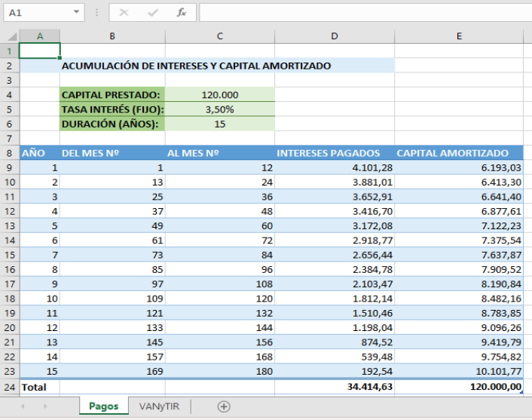Viewport: 532px width, 420px height.
Task: Select capital cell 9.419,79
Action: (x=459, y=342)
